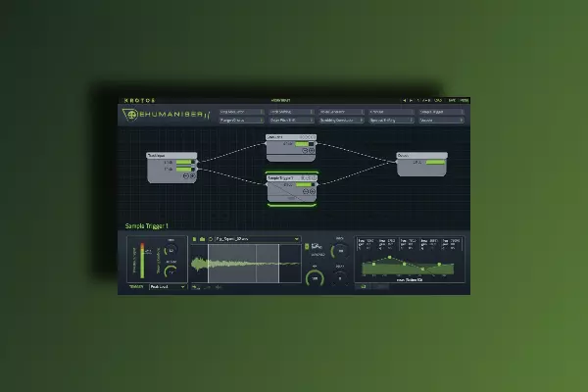Screen dimensions: 588x392
Task: Click the highest EQ band point on the curve
Action: (390, 258)
